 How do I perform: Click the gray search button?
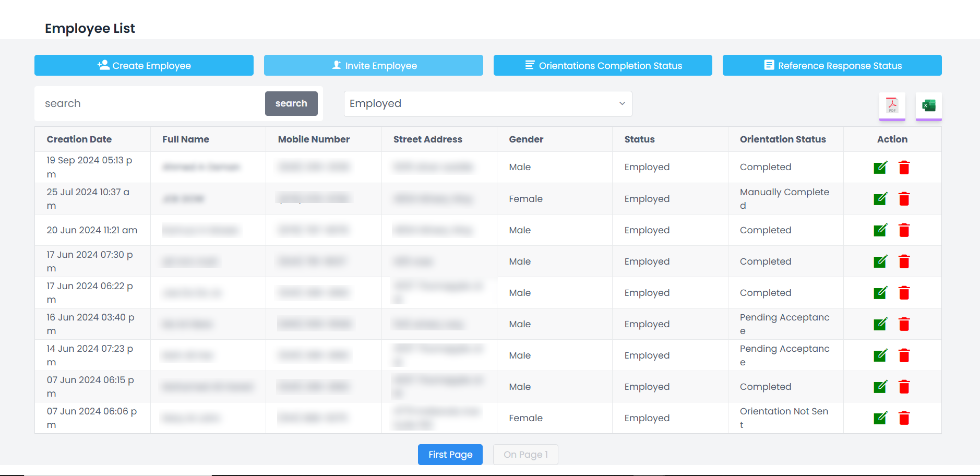tap(291, 103)
